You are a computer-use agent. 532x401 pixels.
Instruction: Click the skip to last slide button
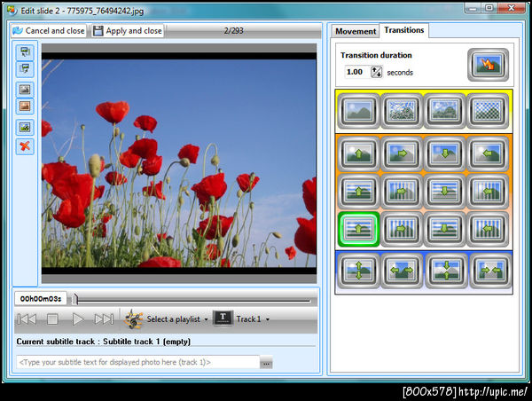[x=104, y=319]
